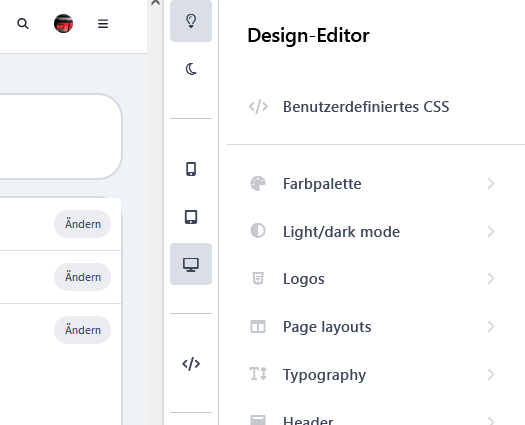Viewport: 525px width, 425px height.
Task: Open the user avatar menu
Action: pos(63,23)
